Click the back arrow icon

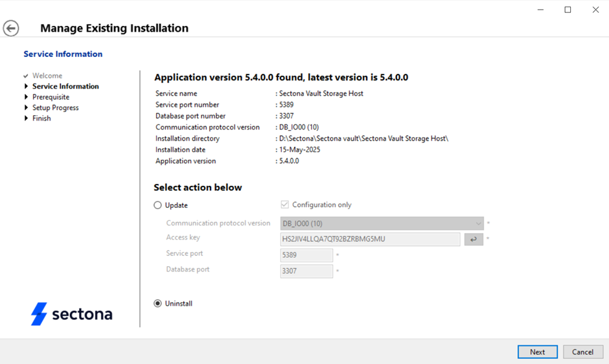(11, 28)
